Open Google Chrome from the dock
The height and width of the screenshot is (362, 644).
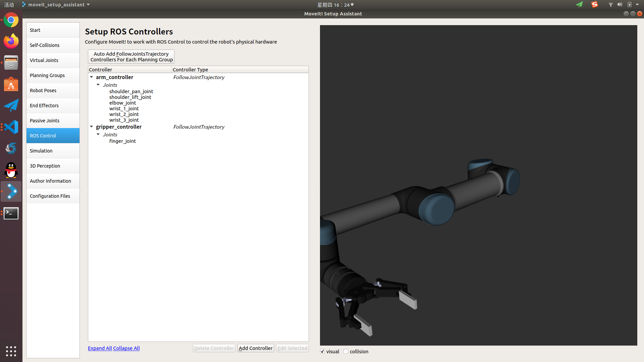[11, 20]
